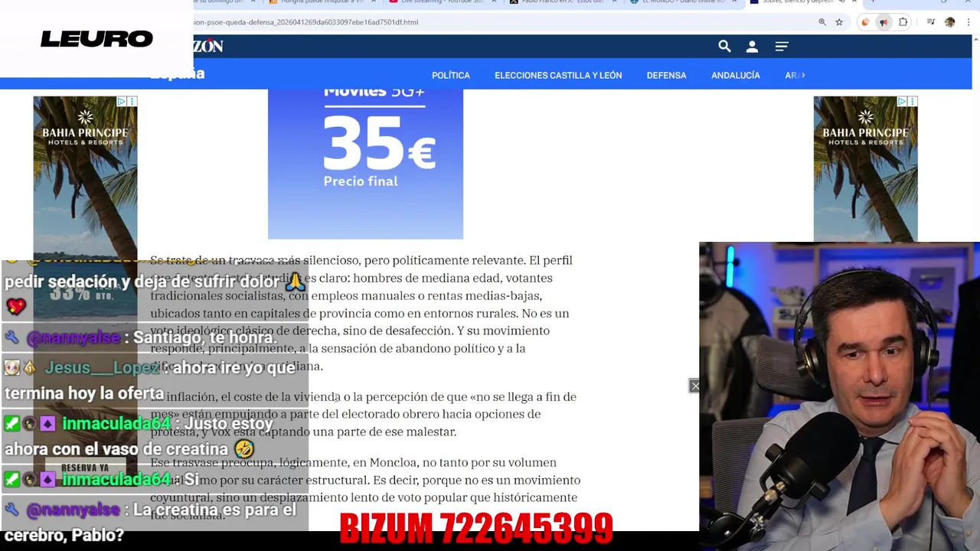
Task: Open the zoom magnifier in the address bar
Action: click(x=822, y=22)
